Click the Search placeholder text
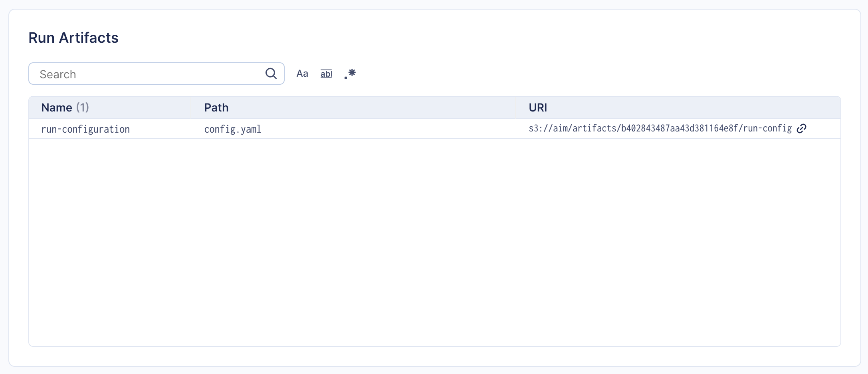Image resolution: width=868 pixels, height=374 pixels. pyautogui.click(x=58, y=74)
